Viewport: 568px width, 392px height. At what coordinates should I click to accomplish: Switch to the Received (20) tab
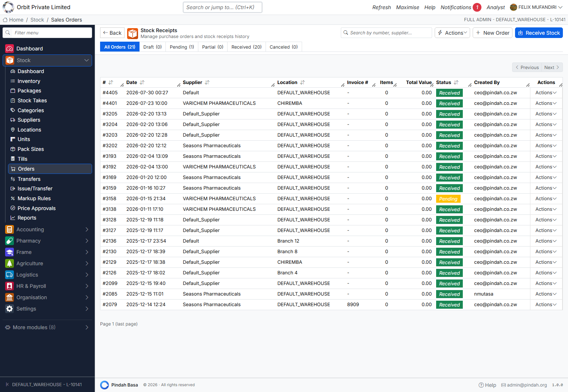coord(247,47)
